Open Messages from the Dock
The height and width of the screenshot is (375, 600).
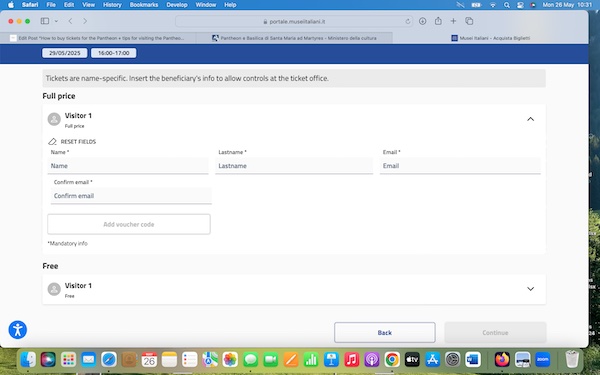click(250, 360)
